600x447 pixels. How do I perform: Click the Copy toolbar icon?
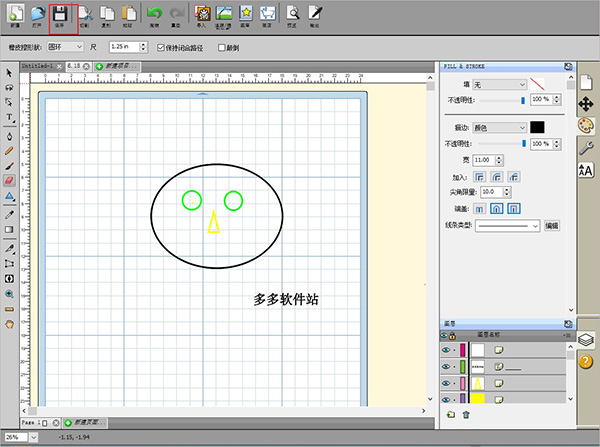tap(106, 14)
